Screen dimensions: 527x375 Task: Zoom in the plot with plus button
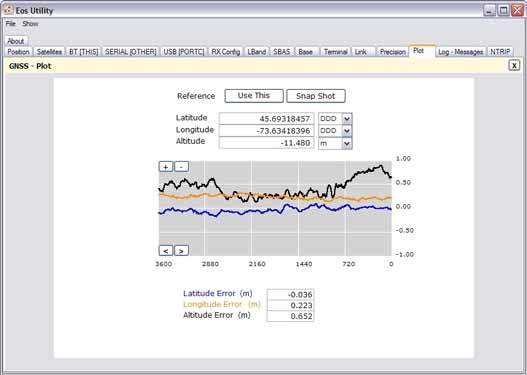[x=166, y=167]
